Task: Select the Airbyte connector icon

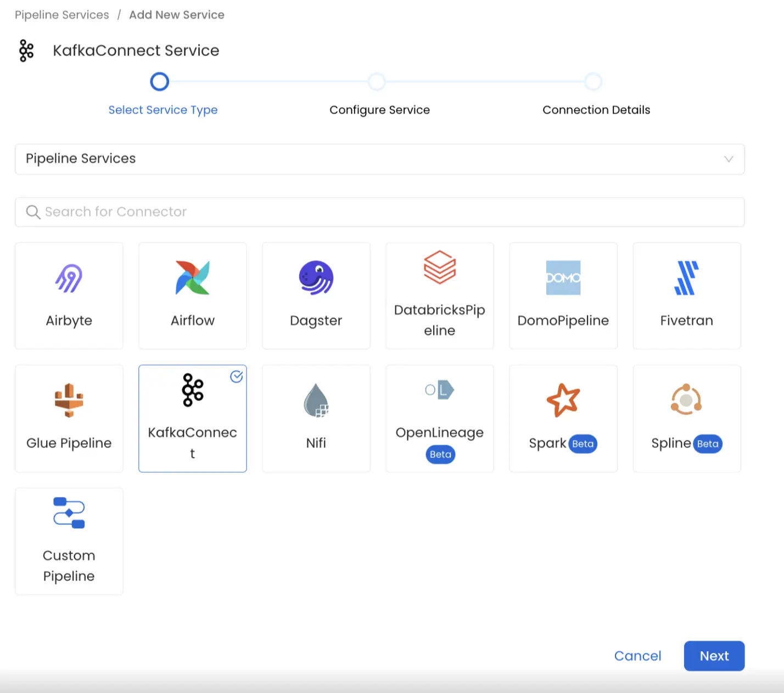Action: [69, 278]
